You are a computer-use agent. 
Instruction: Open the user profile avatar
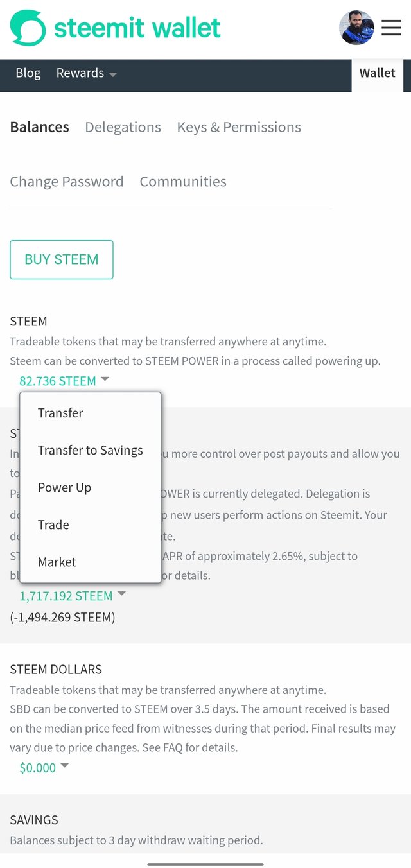point(356,28)
